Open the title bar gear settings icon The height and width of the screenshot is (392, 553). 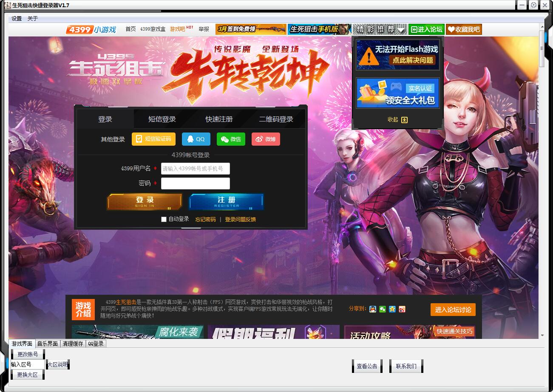click(x=533, y=5)
